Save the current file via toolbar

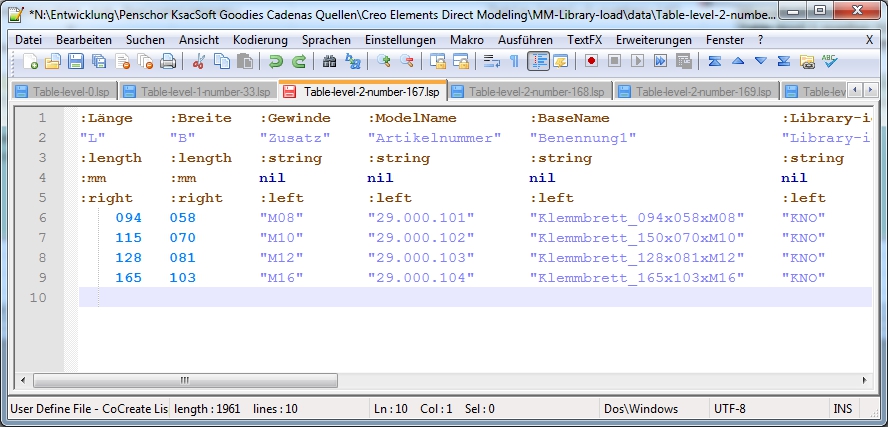click(76, 62)
